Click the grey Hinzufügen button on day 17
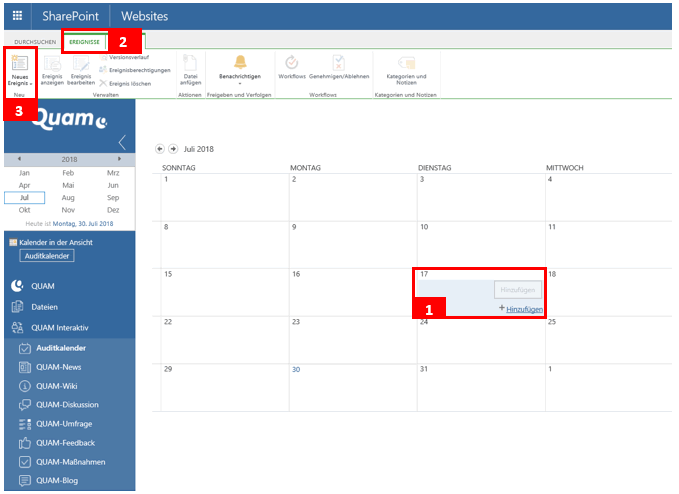Image resolution: width=679 pixels, height=494 pixels. pos(517,290)
